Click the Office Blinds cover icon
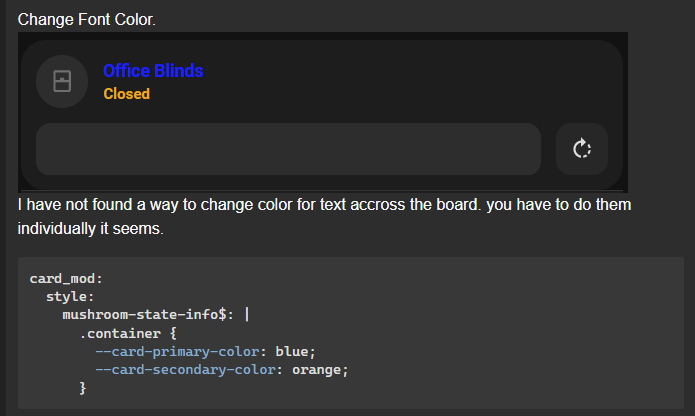The height and width of the screenshot is (416, 695). [62, 82]
